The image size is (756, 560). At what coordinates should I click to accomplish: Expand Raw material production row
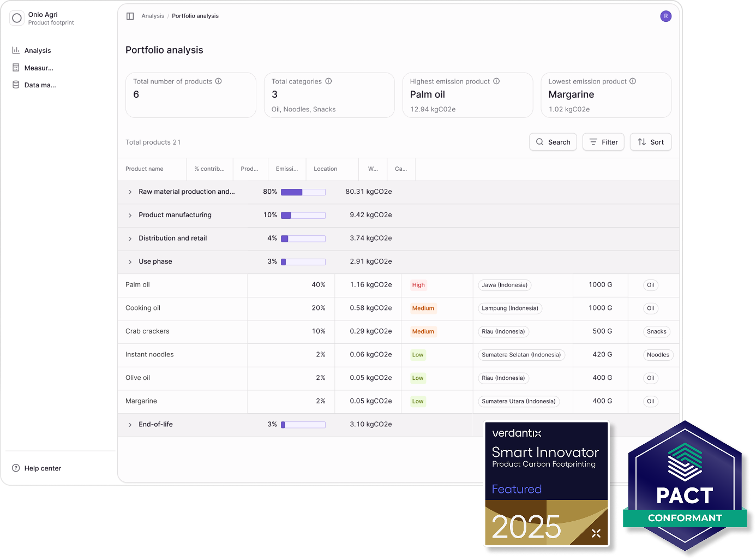pos(130,192)
